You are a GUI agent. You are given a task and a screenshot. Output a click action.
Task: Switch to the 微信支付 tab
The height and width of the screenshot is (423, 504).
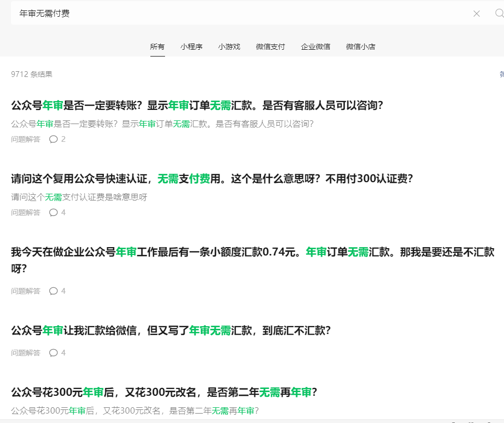pyautogui.click(x=270, y=47)
